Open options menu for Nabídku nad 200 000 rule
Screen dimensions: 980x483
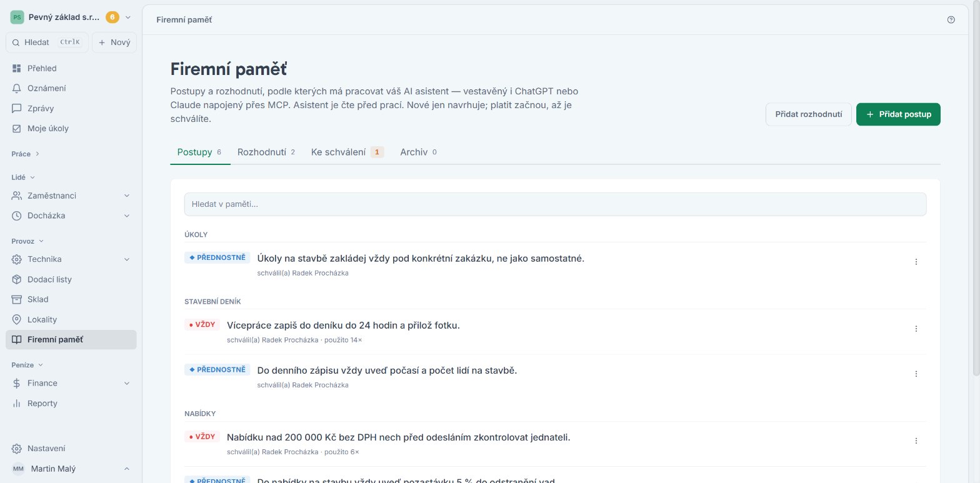(916, 441)
